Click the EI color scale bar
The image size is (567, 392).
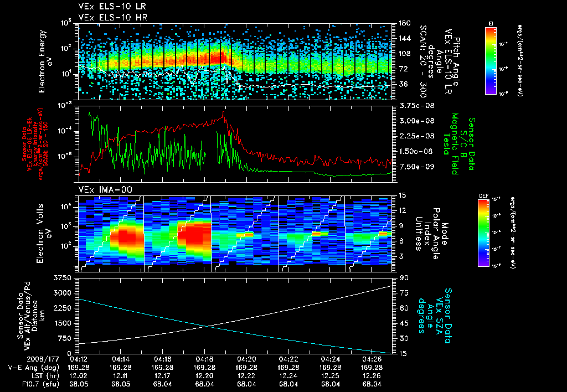(491, 60)
